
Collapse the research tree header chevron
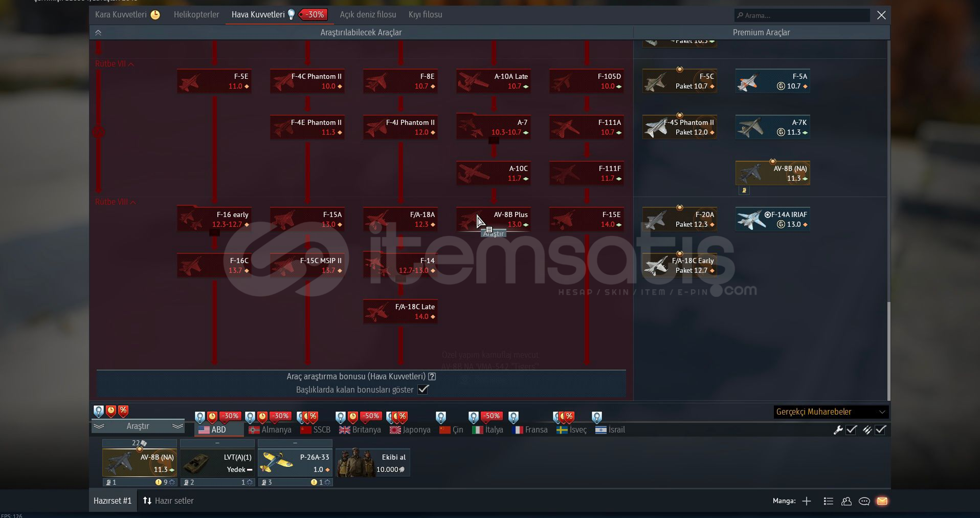pos(98,32)
